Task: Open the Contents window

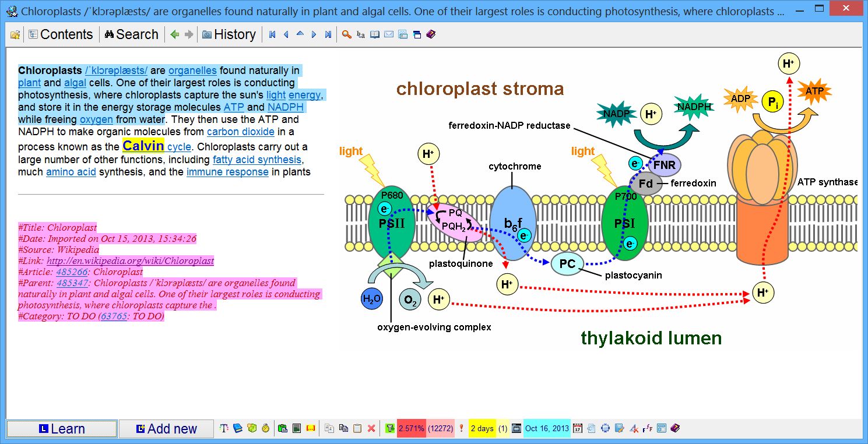Action: 61,34
